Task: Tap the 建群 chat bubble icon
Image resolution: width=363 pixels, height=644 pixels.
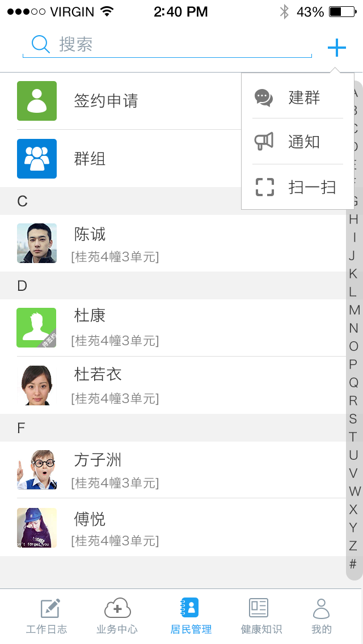Action: click(x=264, y=98)
